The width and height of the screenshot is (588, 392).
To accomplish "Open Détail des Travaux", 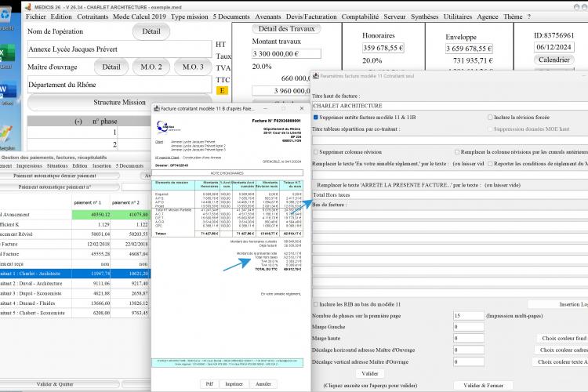I will point(286,28).
